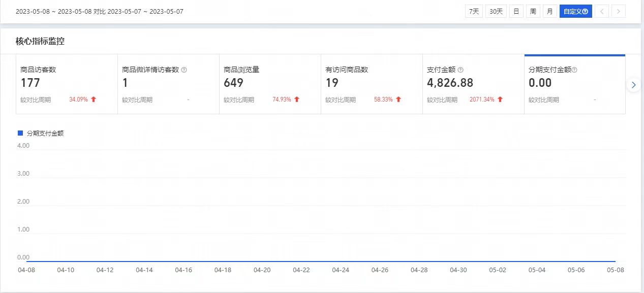This screenshot has height=293, width=644.
Task: Select the 商品浏览量 metric card
Action: point(270,84)
